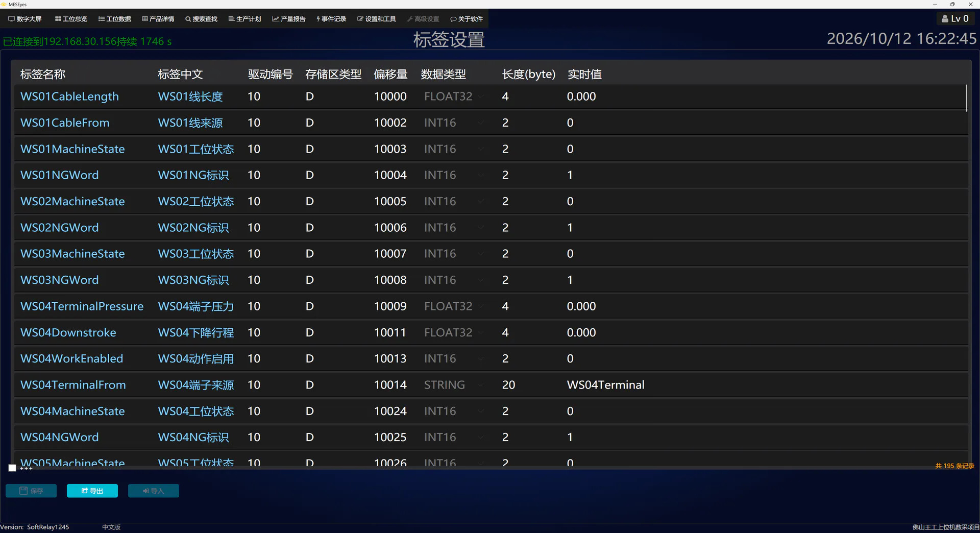Click the WS04工位状态 label cell
This screenshot has width=980, height=533.
coord(196,411)
